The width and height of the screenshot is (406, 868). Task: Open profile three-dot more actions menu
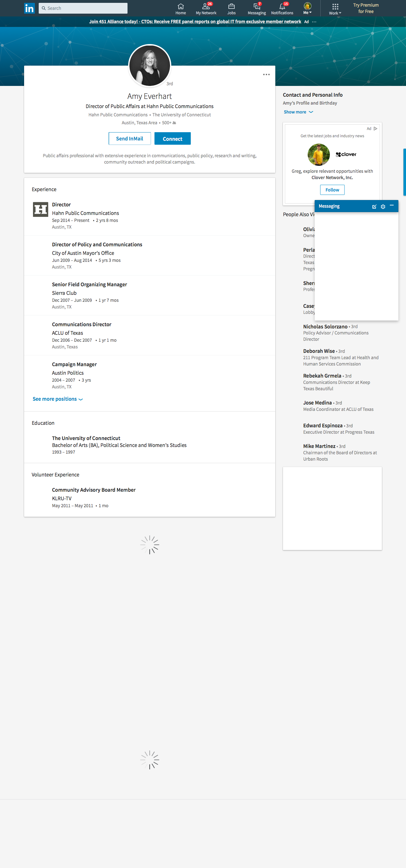266,74
